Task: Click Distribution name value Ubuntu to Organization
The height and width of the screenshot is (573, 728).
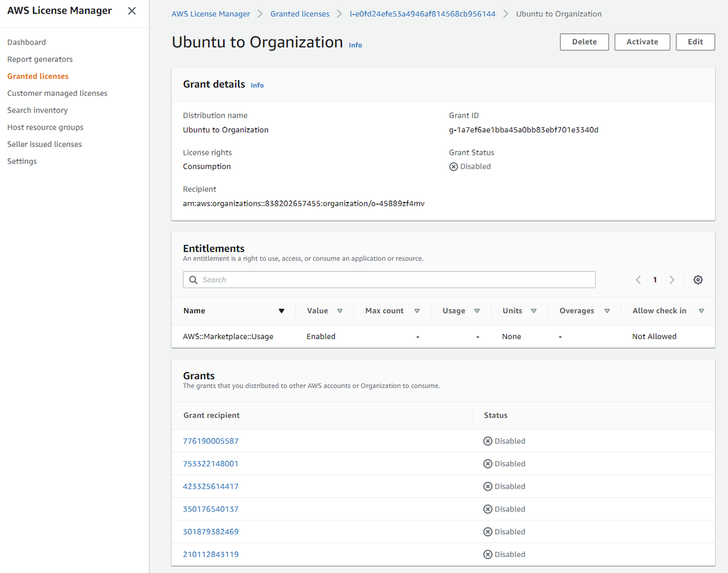Action: tap(226, 130)
